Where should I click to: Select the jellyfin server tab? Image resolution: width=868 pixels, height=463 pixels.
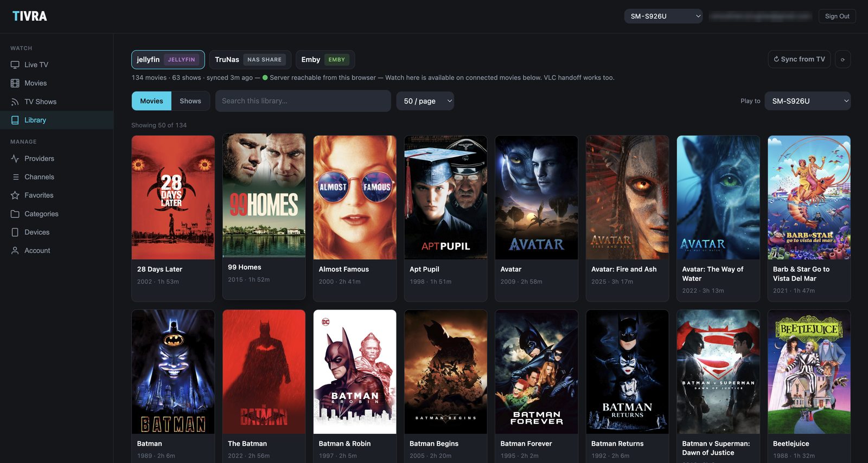click(x=168, y=60)
